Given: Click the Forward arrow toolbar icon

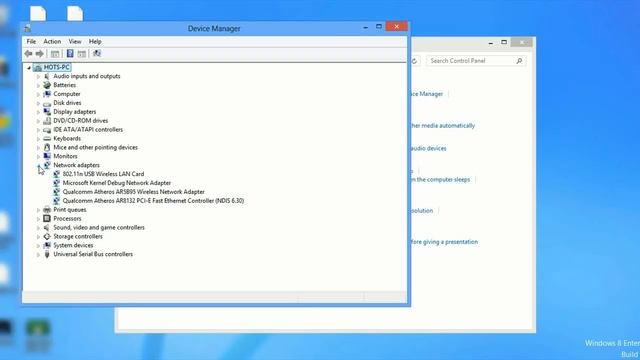Looking at the screenshot, I should (x=40, y=53).
